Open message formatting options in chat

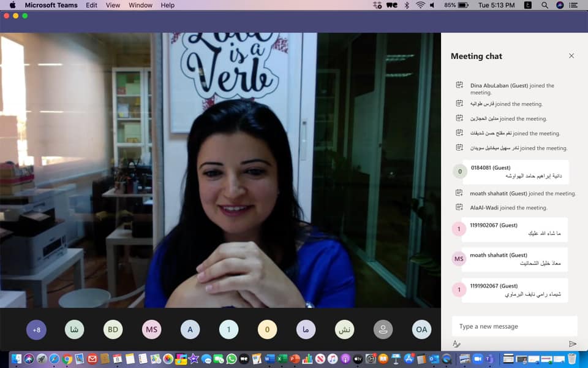456,344
